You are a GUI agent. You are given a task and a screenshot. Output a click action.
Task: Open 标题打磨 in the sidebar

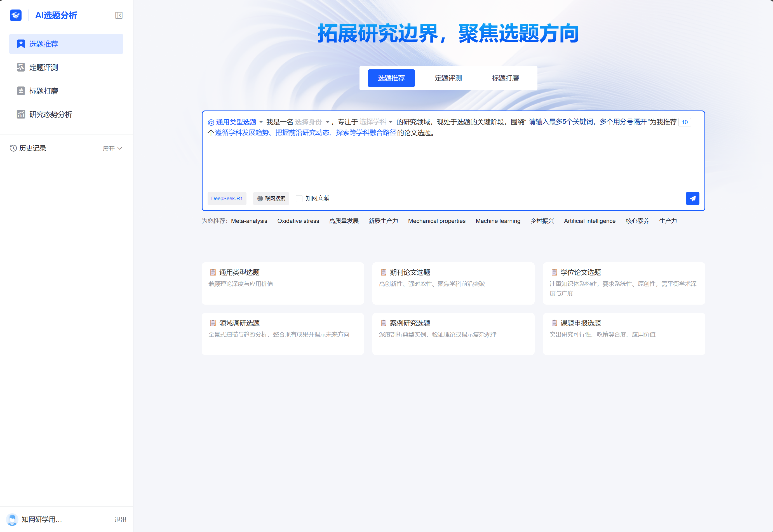66,91
